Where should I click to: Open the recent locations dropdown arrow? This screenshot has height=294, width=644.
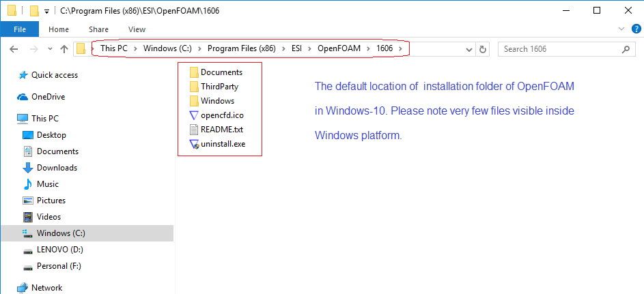point(50,49)
